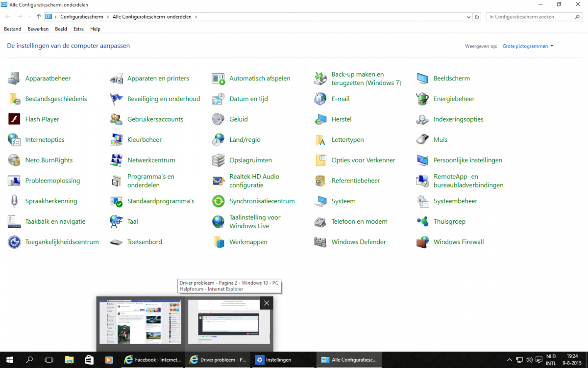The image size is (588, 368).
Task: Open the Extra menu
Action: pyautogui.click(x=78, y=29)
